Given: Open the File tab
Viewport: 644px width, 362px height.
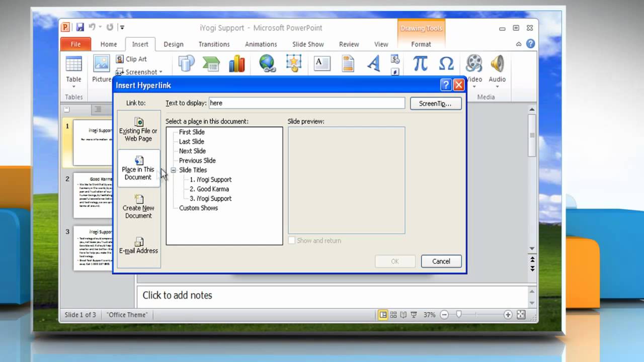Looking at the screenshot, I should 75,44.
